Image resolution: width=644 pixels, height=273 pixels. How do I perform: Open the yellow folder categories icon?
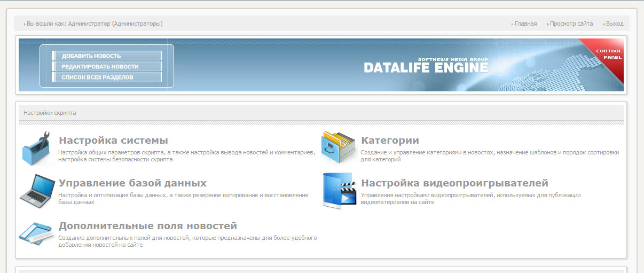[x=339, y=147]
